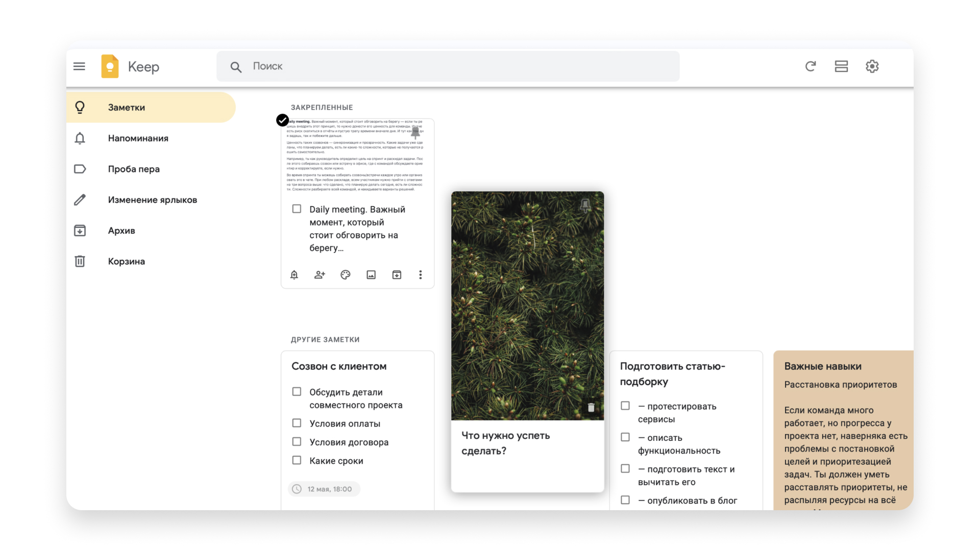Switch to list view layout icon
The image size is (980, 551).
(841, 66)
